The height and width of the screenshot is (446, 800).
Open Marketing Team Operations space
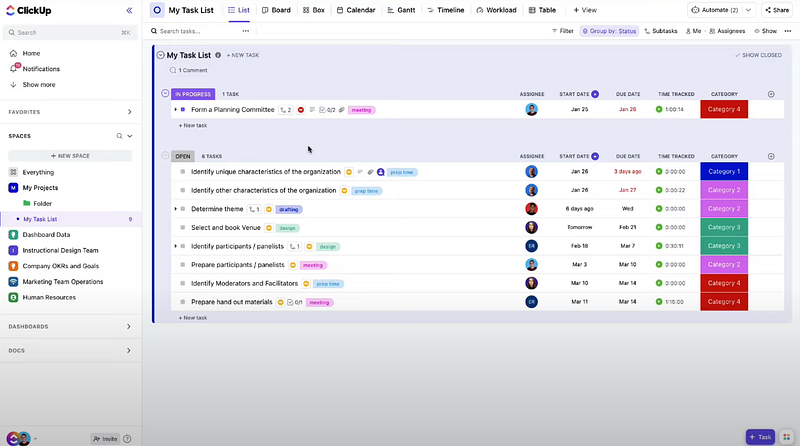(x=63, y=282)
